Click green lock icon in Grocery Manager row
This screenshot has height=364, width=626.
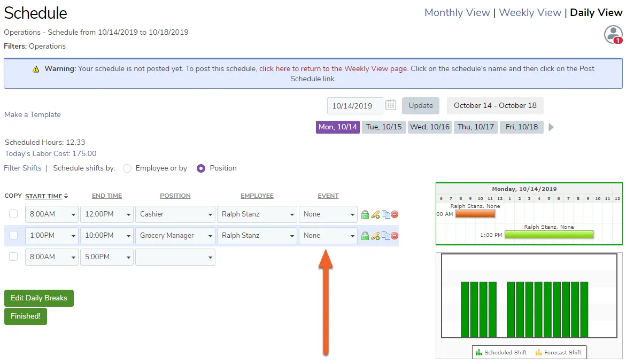365,236
